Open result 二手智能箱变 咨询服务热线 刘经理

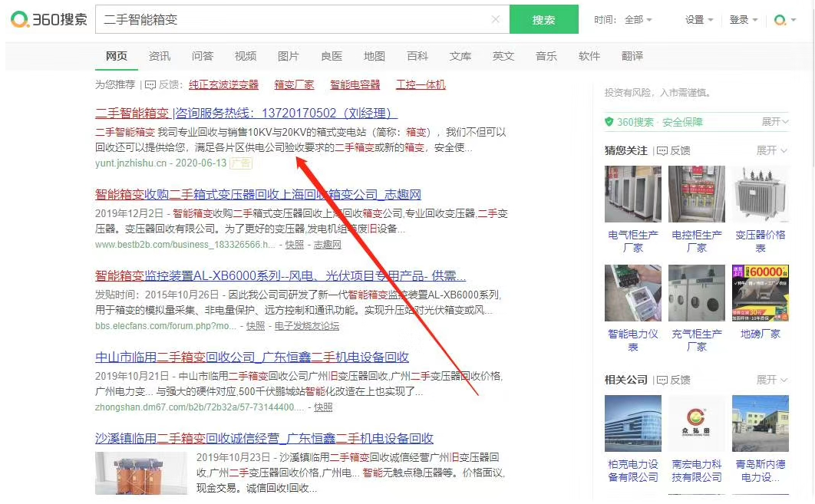[x=246, y=114]
